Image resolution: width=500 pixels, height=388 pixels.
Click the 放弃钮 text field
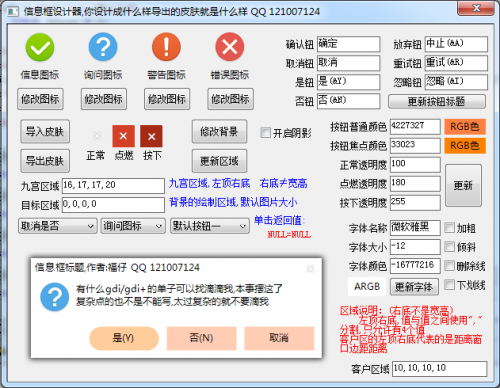(x=456, y=44)
